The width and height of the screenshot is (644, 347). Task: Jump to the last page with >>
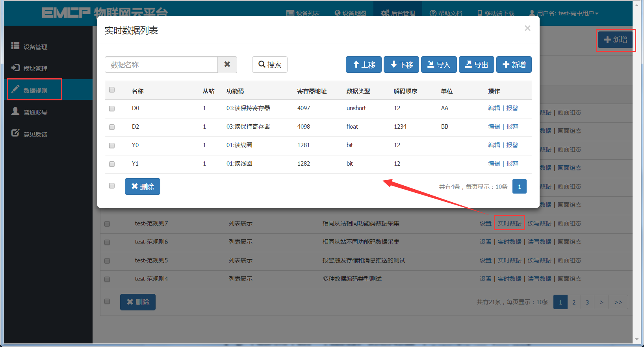tap(618, 302)
